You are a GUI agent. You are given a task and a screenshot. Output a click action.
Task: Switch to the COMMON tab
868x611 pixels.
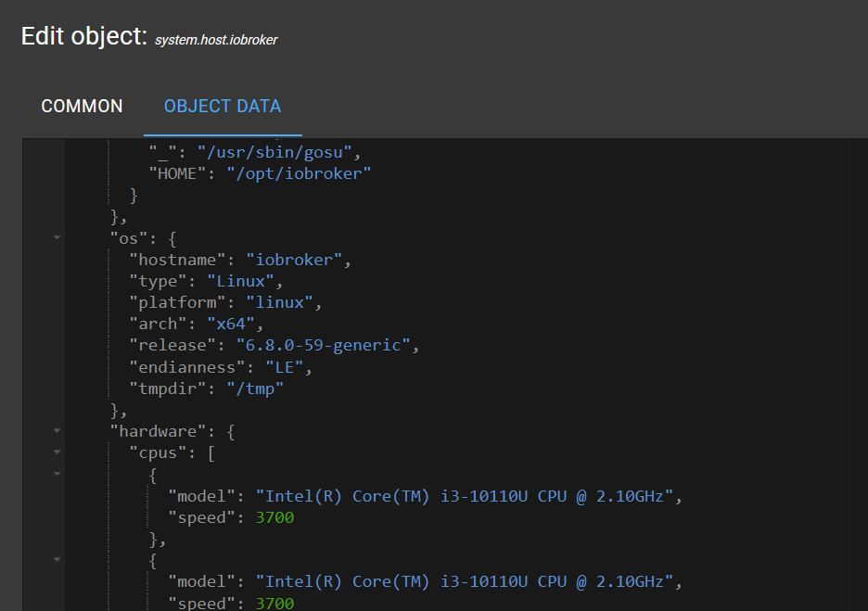[x=82, y=107]
